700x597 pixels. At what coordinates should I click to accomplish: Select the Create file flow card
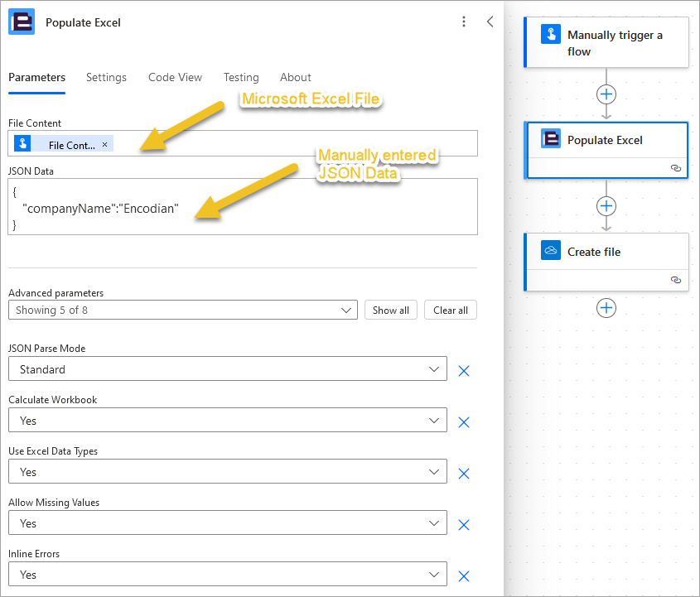tap(606, 262)
